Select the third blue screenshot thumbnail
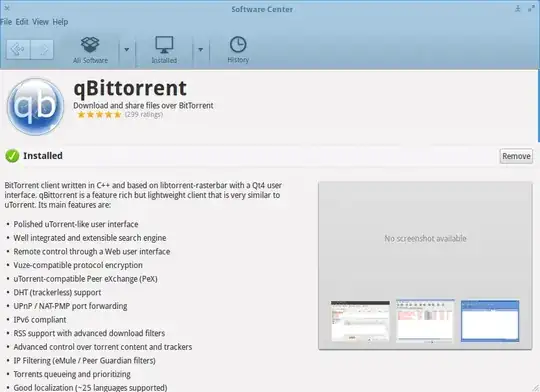 490,321
